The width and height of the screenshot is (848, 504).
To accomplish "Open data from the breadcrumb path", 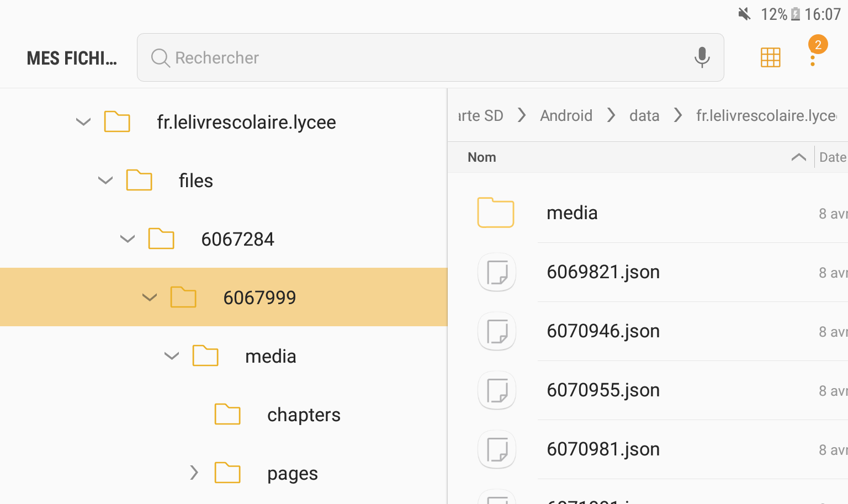I will click(x=644, y=115).
